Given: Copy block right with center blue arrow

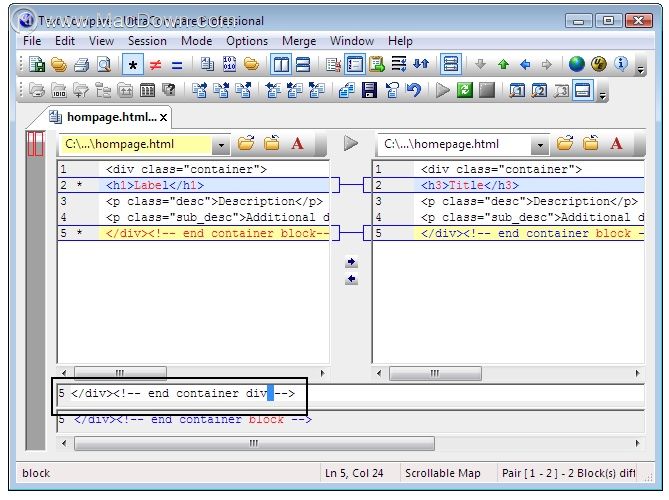Looking at the screenshot, I should 351,262.
